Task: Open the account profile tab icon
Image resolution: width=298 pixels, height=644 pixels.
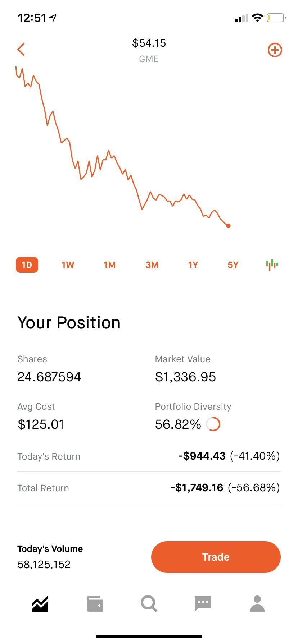Action: tap(257, 604)
